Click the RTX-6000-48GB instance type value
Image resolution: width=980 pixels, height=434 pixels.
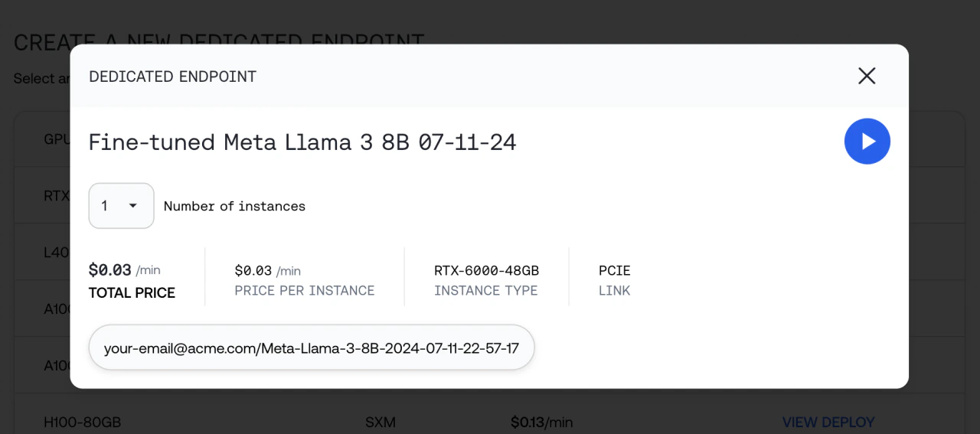coord(486,270)
